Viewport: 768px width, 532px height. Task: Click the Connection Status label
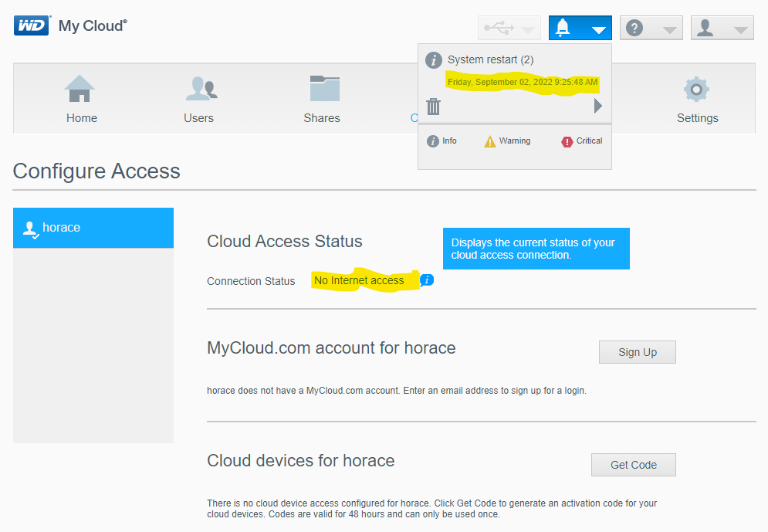[251, 281]
